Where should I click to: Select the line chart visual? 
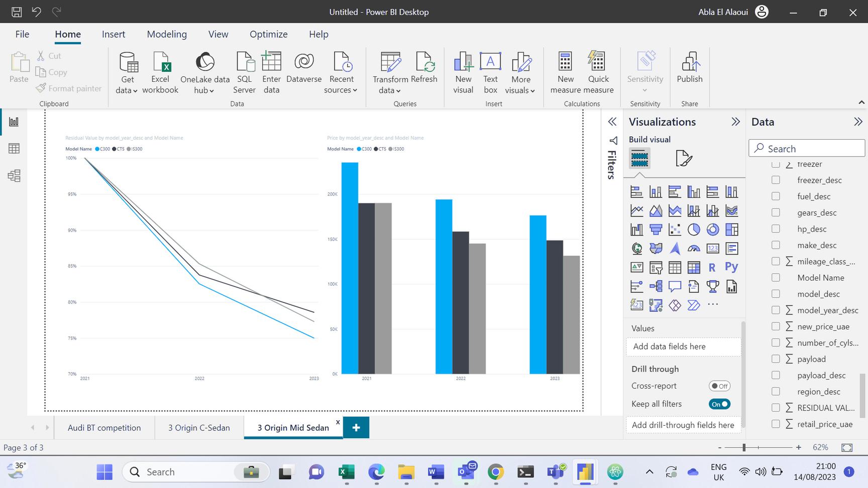pyautogui.click(x=637, y=211)
